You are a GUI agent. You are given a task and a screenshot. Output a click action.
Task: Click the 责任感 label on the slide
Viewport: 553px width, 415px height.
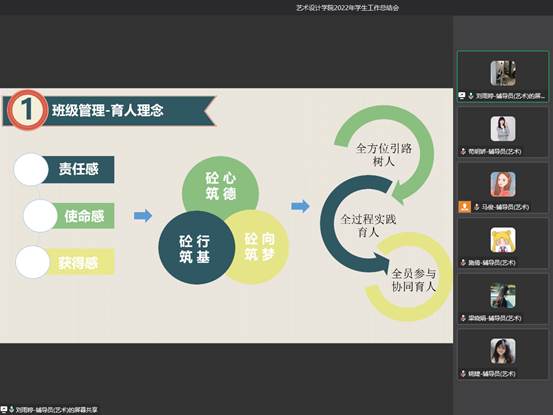tap(78, 169)
